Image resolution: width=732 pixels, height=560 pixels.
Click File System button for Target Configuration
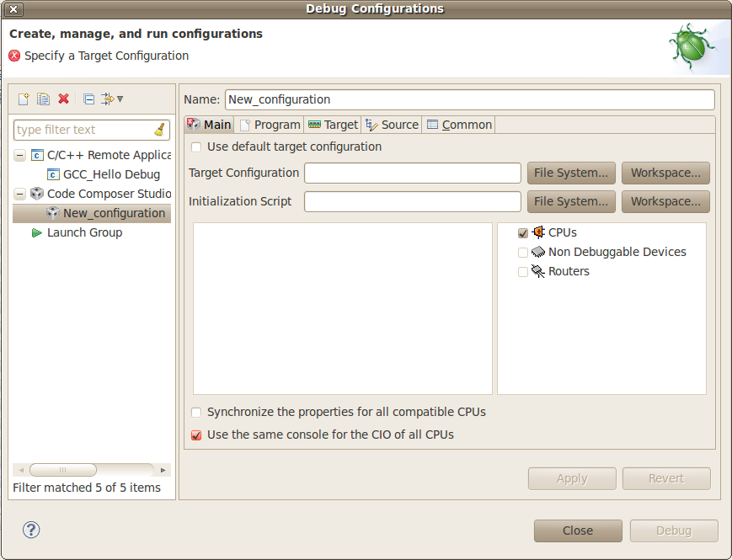(571, 173)
